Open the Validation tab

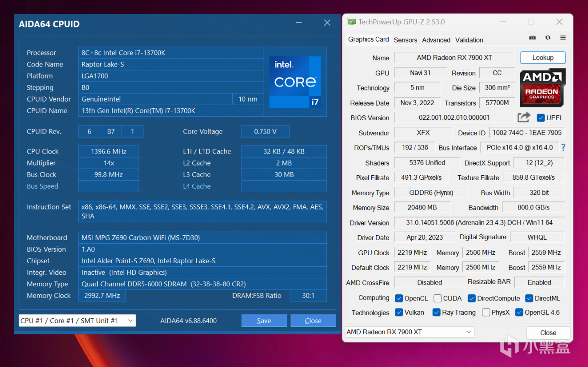(x=469, y=40)
